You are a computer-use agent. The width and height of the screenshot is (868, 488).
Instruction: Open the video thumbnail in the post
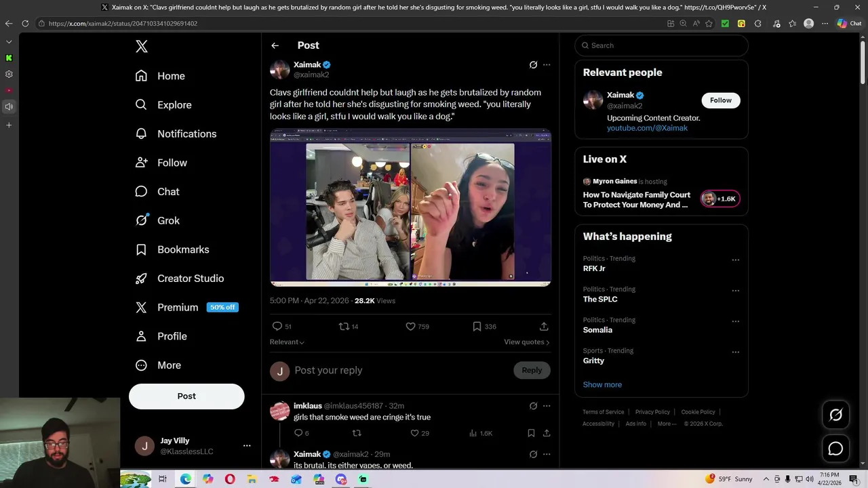[410, 208]
